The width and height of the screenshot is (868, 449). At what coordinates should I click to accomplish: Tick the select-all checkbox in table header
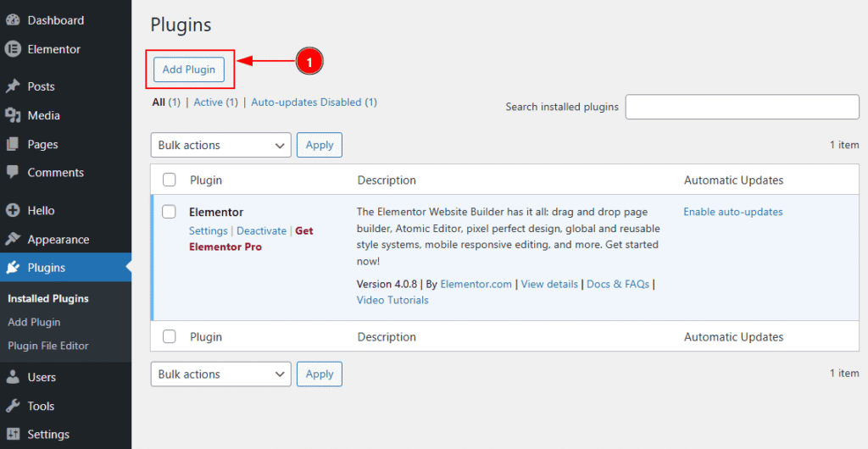click(169, 180)
